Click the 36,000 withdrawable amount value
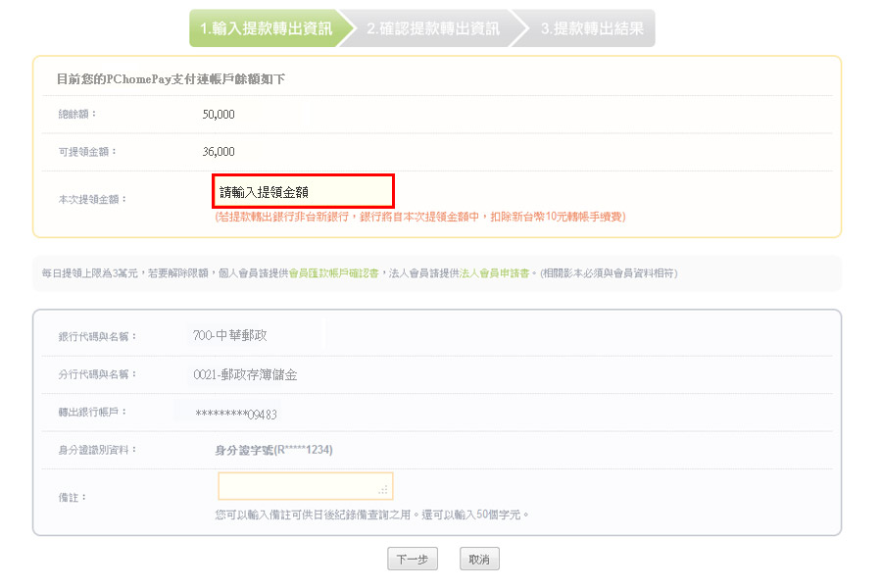The width and height of the screenshot is (882, 588). tap(219, 152)
